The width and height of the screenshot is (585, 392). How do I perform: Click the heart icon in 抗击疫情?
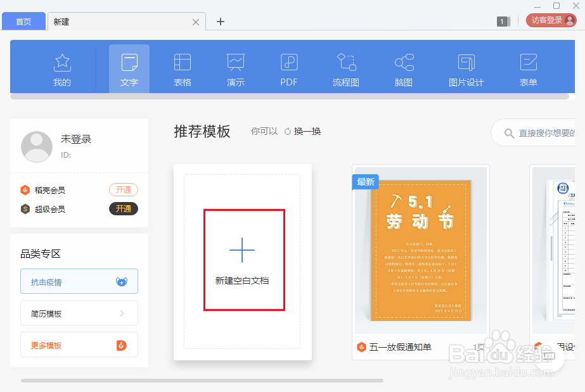coord(122,282)
